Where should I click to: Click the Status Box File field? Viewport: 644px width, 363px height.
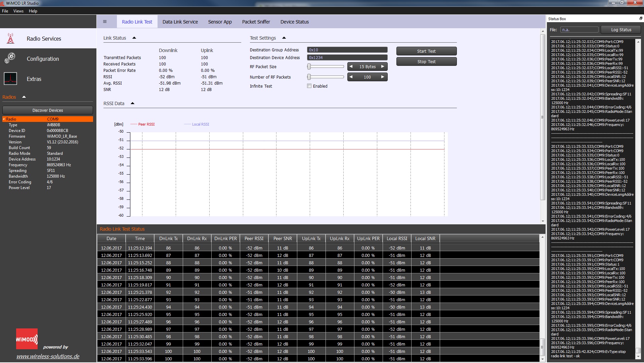[579, 30]
